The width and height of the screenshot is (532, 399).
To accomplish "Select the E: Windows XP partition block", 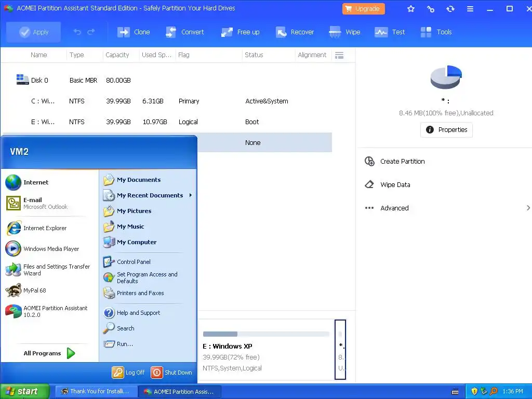I will click(x=267, y=350).
